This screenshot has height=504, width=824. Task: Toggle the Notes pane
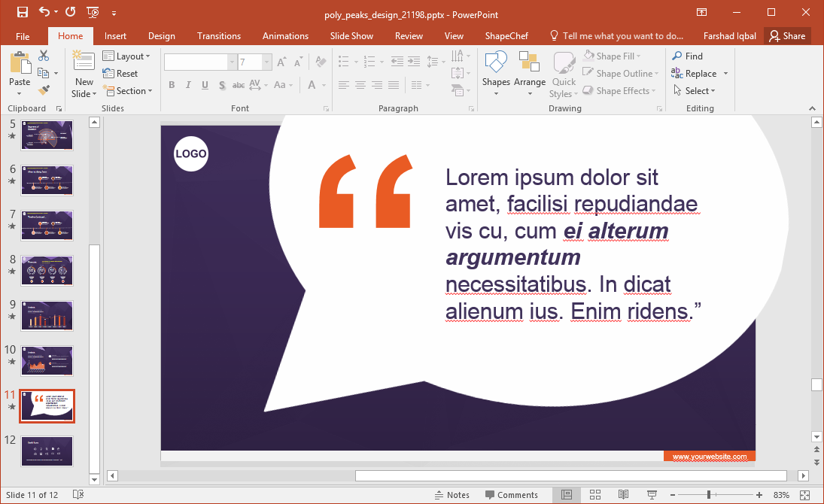[x=452, y=495]
